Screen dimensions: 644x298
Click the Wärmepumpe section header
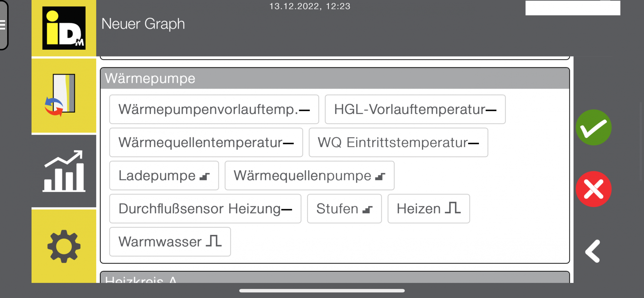point(335,79)
